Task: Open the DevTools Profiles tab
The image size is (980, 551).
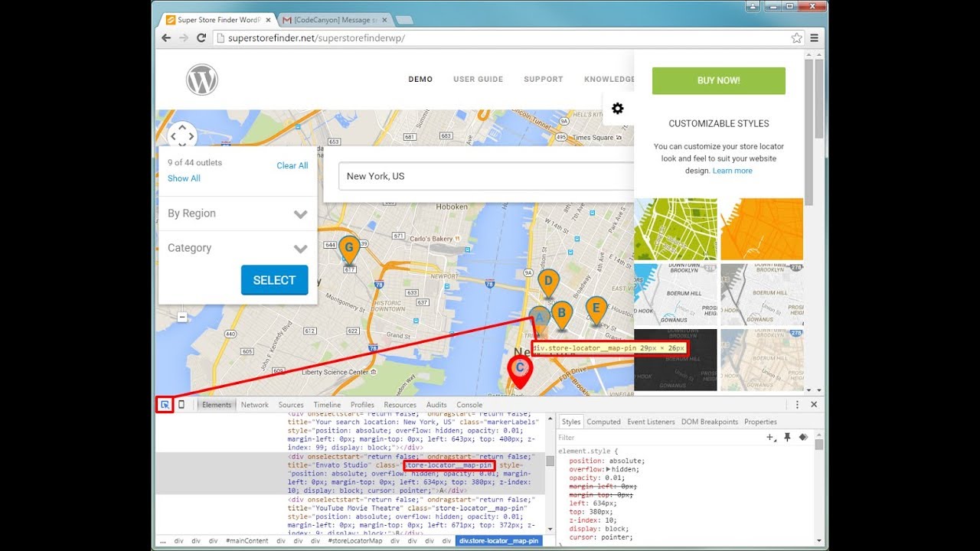Action: pos(362,405)
